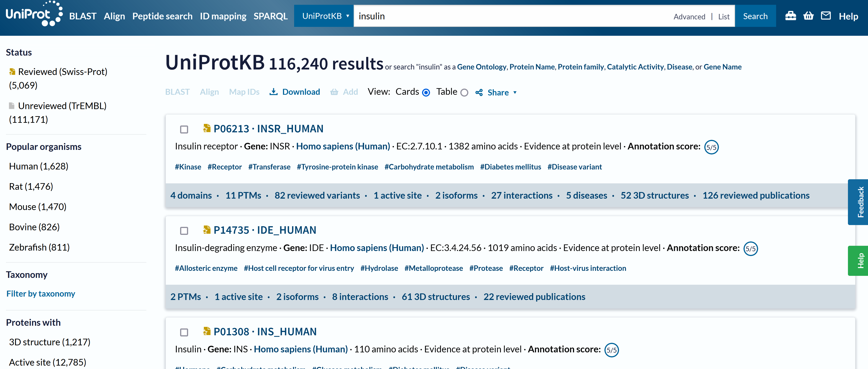Click the UniProt logo
The width and height of the screenshot is (868, 369).
(34, 14)
